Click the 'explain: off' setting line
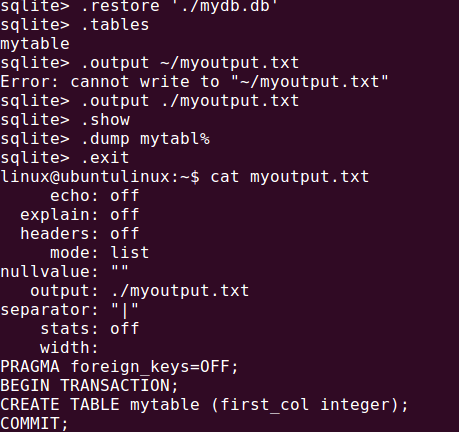459x432 pixels. [80, 215]
